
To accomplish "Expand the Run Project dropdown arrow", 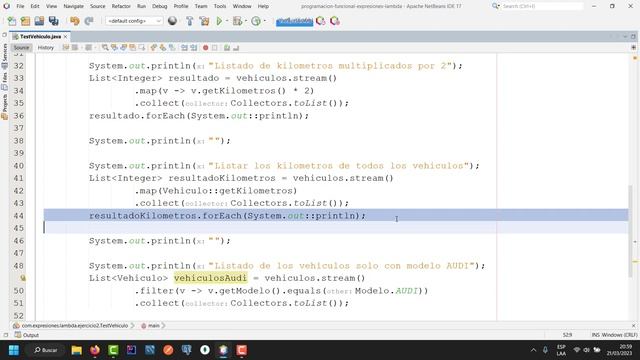I will tap(227, 21).
